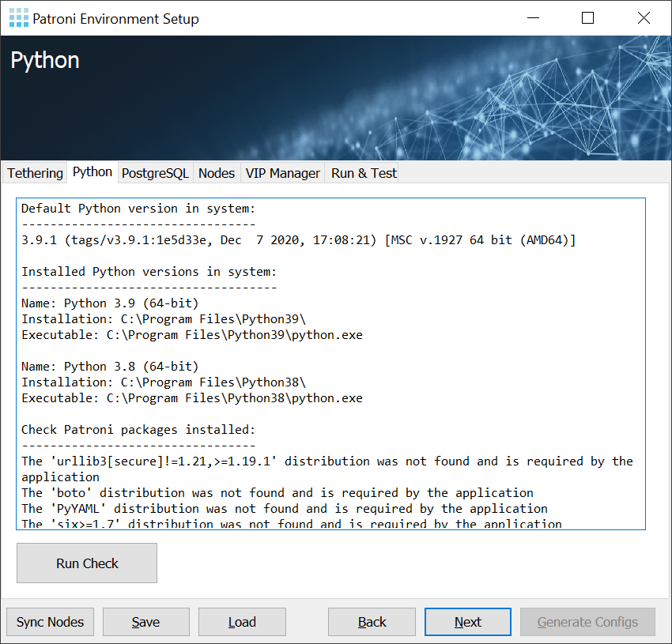
Task: Click the Python39 python.exe executable path line
Action: pos(192,335)
